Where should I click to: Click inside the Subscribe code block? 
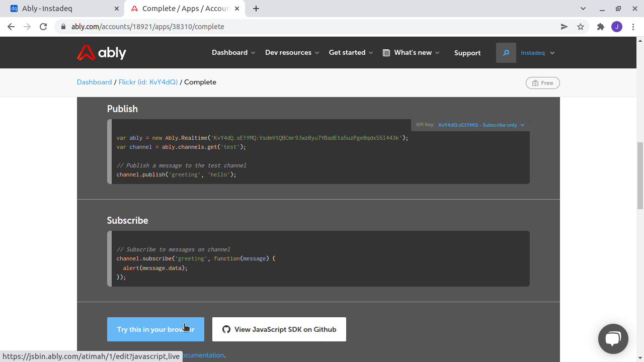tap(318, 258)
